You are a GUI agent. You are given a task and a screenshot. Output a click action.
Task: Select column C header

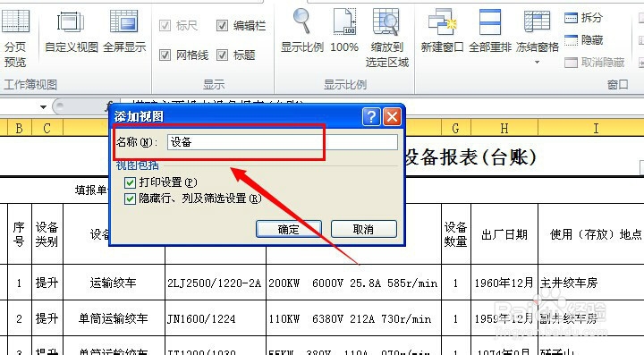[47, 128]
